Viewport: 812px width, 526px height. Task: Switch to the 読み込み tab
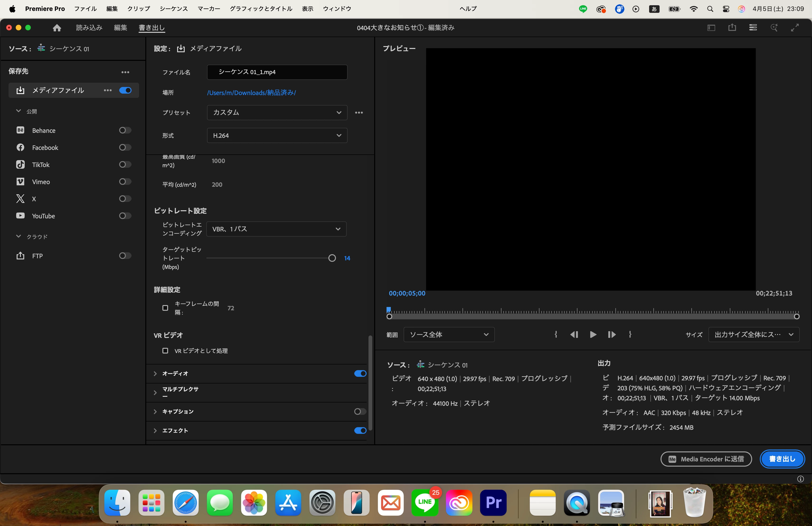coord(89,28)
